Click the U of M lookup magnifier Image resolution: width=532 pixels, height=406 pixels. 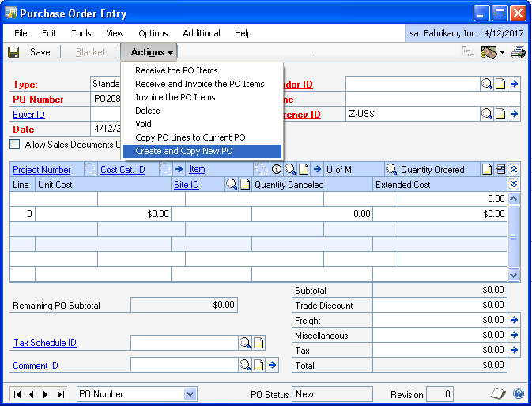point(391,169)
